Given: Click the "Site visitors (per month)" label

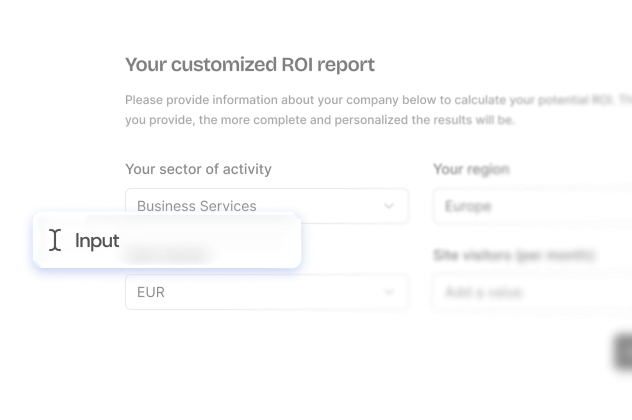Looking at the screenshot, I should [x=514, y=256].
